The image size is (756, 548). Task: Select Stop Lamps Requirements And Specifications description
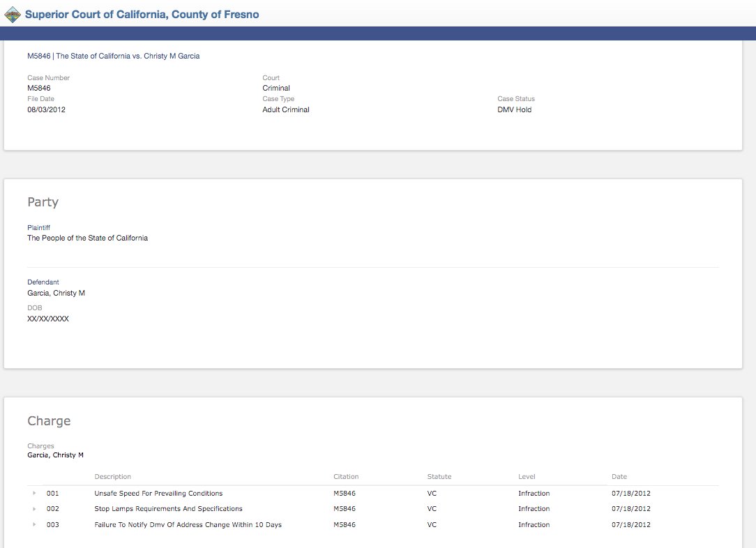(x=168, y=508)
